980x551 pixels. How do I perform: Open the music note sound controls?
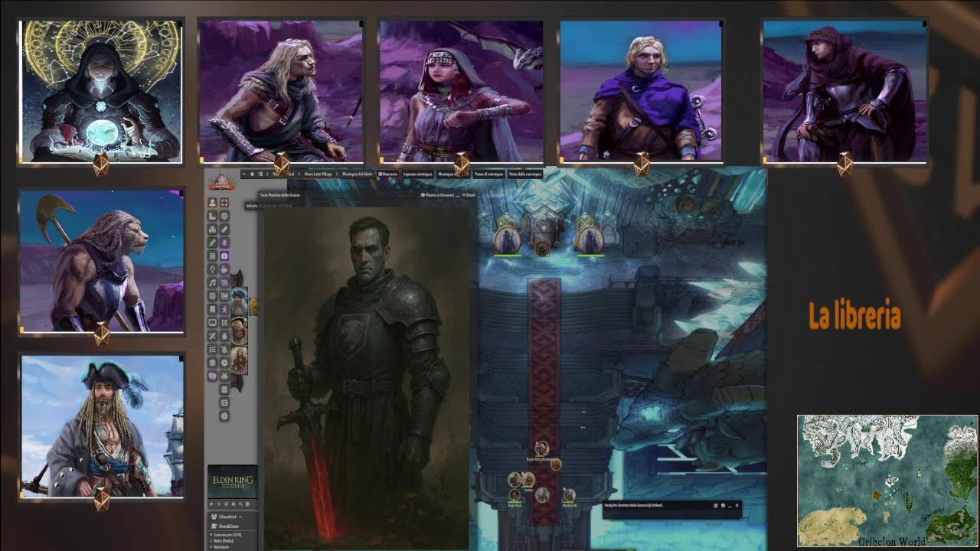tap(212, 282)
